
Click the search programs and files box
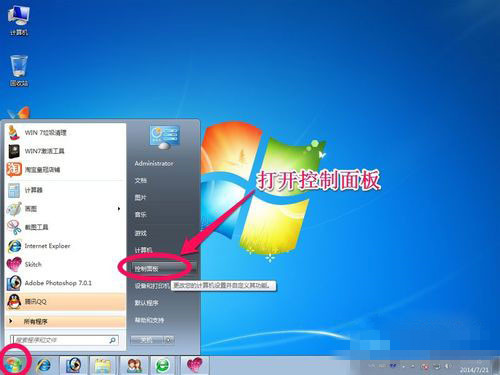pos(64,340)
